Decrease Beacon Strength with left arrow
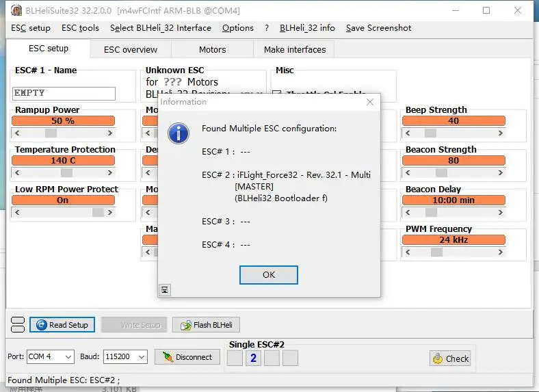The image size is (539, 392). point(408,172)
